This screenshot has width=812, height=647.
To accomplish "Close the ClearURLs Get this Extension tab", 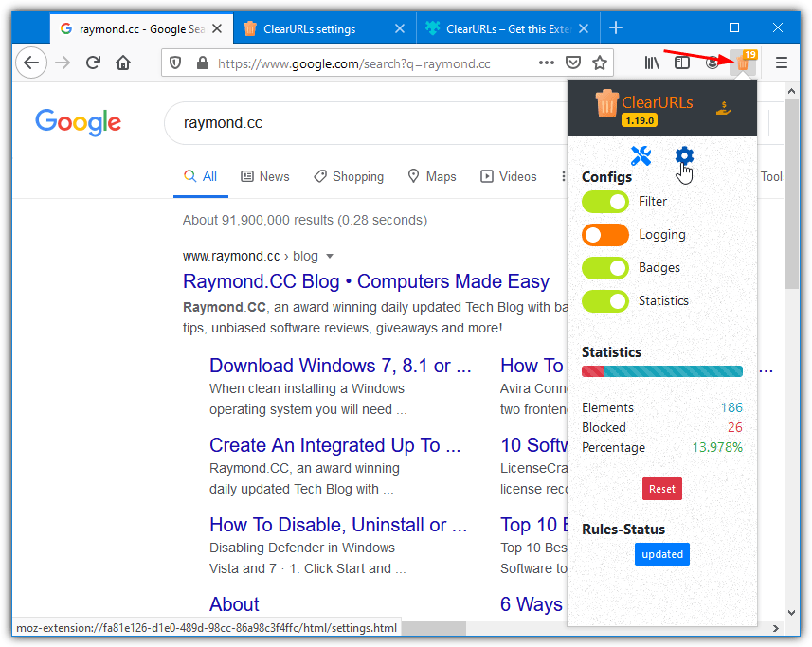I will (584, 28).
